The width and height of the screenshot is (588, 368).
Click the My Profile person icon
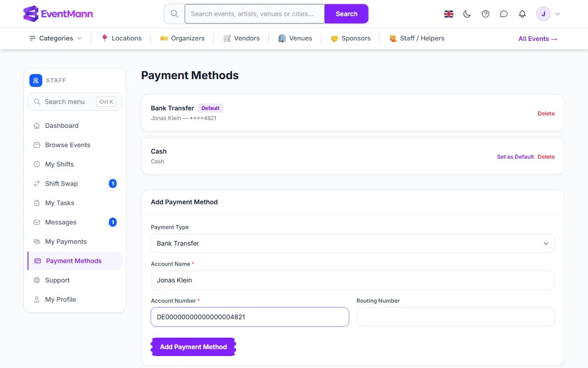point(37,299)
